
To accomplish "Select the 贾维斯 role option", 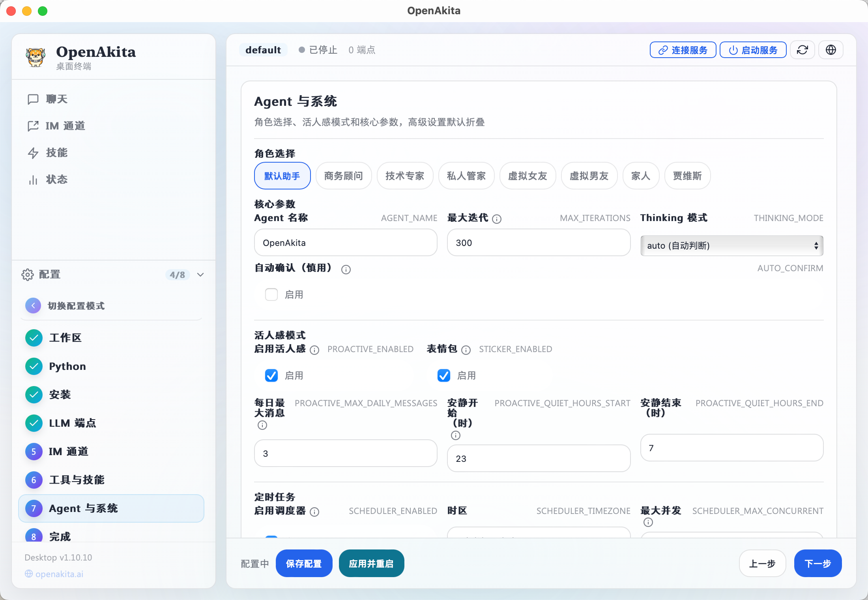I will [687, 176].
